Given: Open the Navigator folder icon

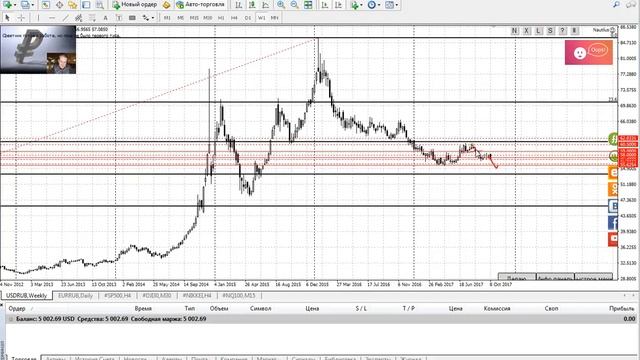Looking at the screenshot, I should point(73,5).
